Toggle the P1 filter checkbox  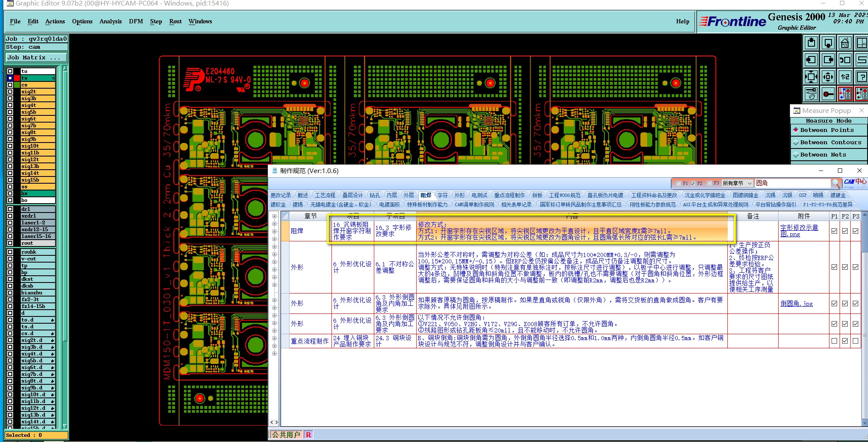(678, 183)
